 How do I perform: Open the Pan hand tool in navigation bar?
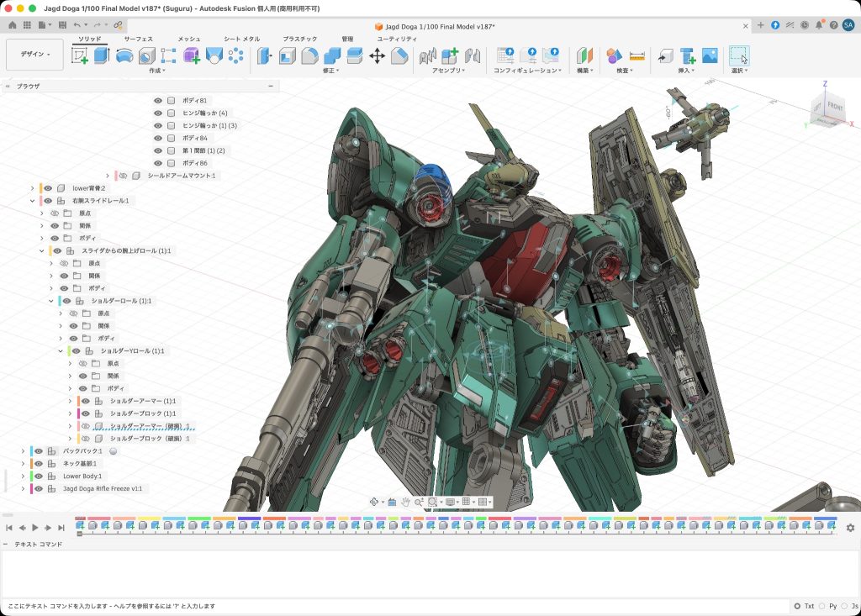(x=405, y=502)
